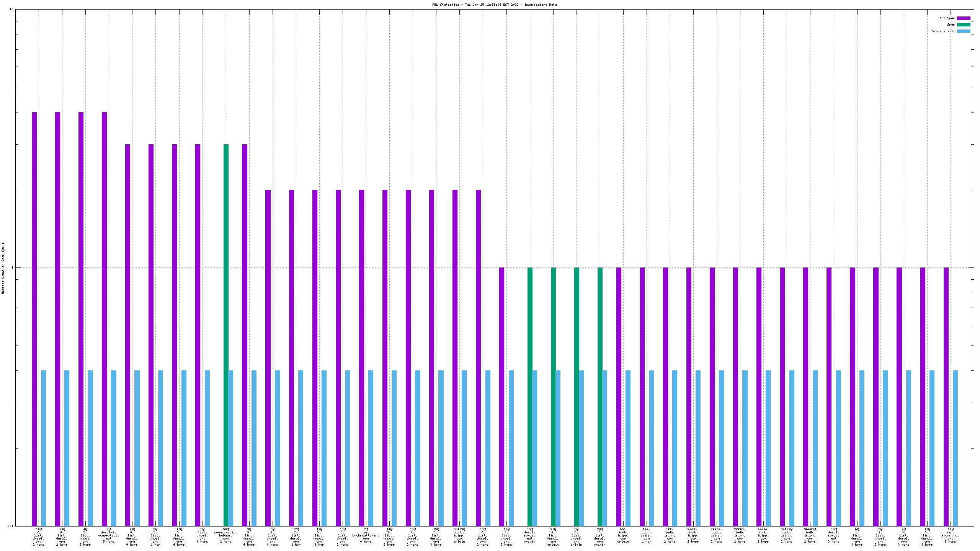Click the Not Spam legend text

(947, 18)
